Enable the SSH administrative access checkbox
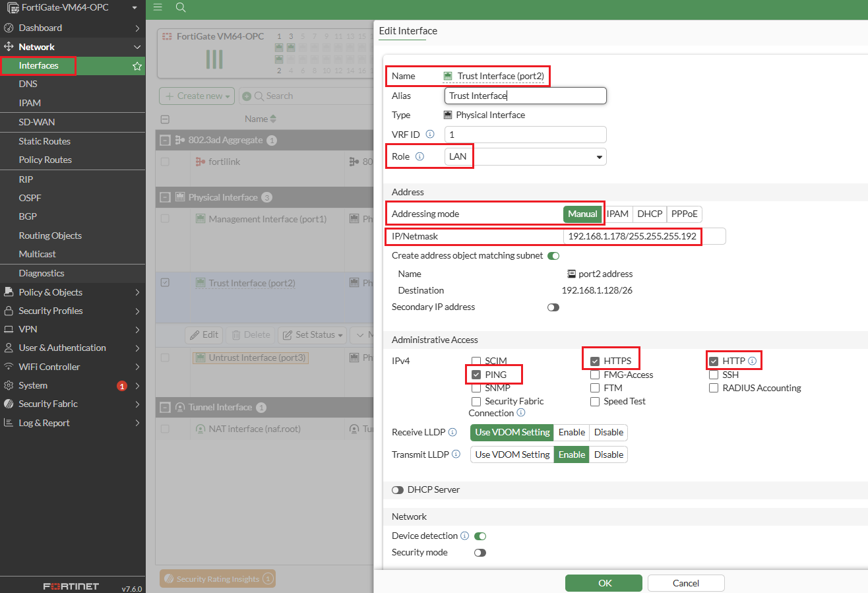The height and width of the screenshot is (593, 868). pyautogui.click(x=714, y=375)
